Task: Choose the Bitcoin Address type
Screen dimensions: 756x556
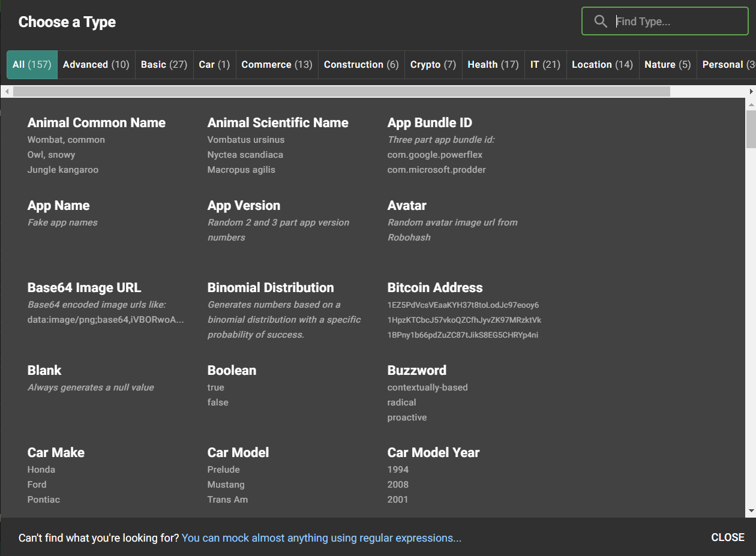Action: [434, 288]
